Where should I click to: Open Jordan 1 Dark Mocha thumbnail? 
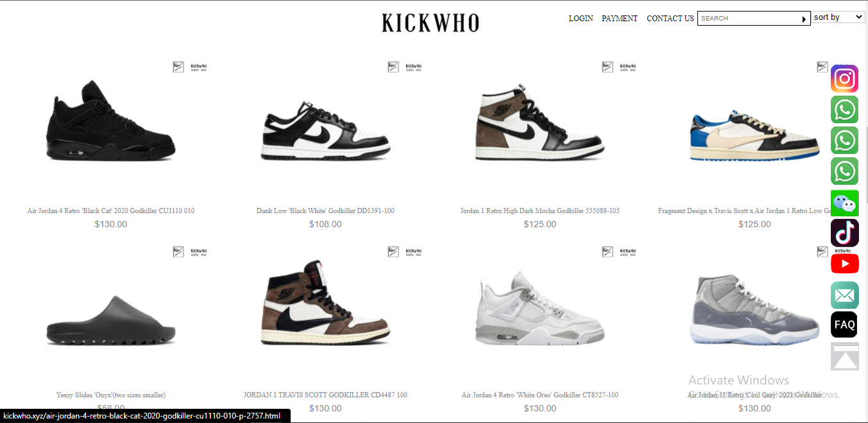[x=540, y=123]
